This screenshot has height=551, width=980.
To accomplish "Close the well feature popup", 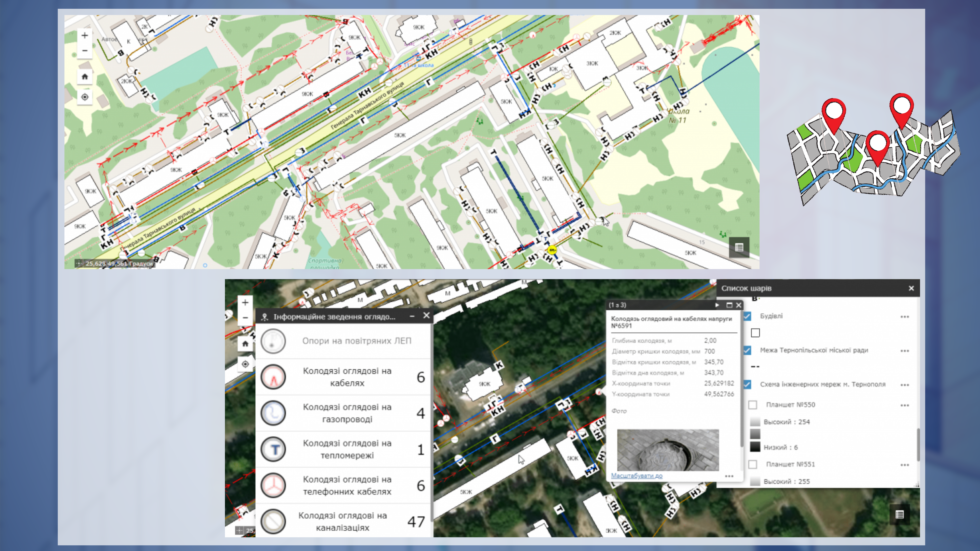I will coord(739,305).
